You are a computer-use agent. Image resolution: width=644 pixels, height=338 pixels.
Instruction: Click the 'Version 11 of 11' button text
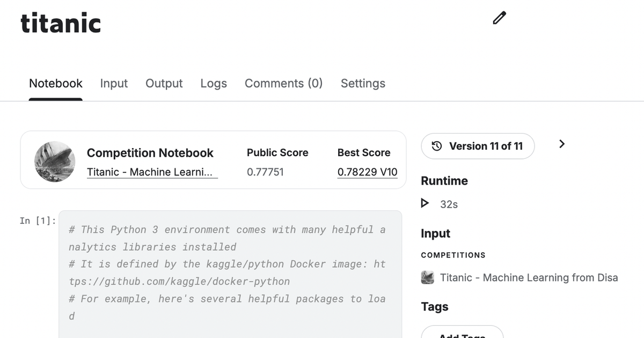tap(486, 146)
